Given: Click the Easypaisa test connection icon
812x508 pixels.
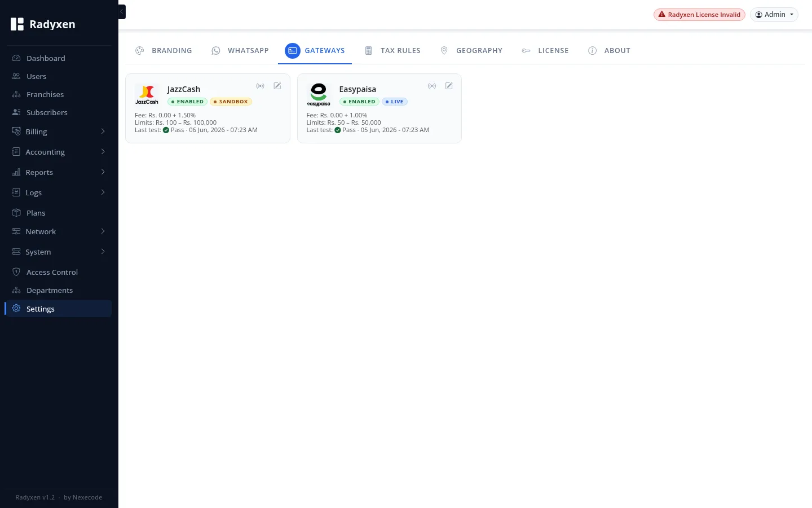Looking at the screenshot, I should 432,86.
